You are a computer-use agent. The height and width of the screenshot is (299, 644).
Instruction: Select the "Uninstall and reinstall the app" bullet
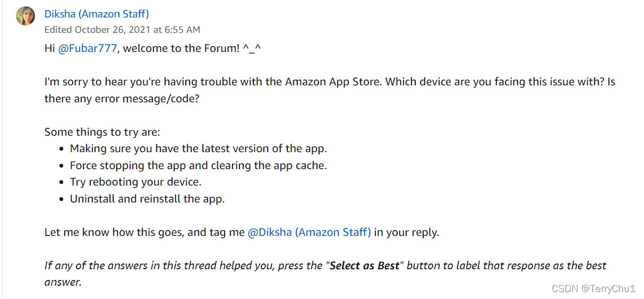point(148,199)
